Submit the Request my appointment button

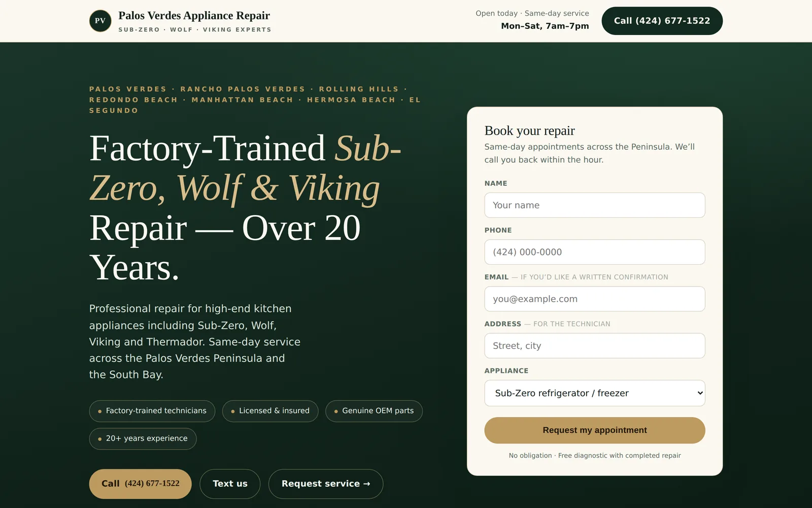(x=594, y=430)
